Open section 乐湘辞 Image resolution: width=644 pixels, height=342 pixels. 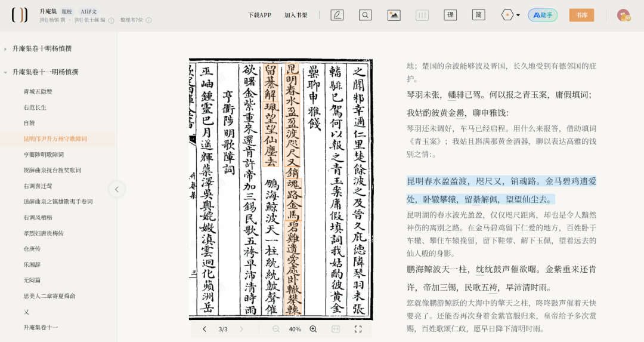click(x=32, y=264)
